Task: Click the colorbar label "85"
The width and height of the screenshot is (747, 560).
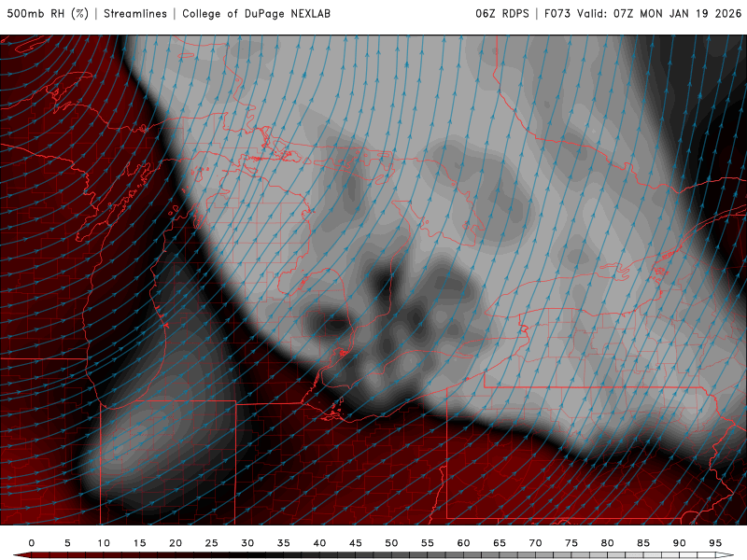Action: [643, 543]
